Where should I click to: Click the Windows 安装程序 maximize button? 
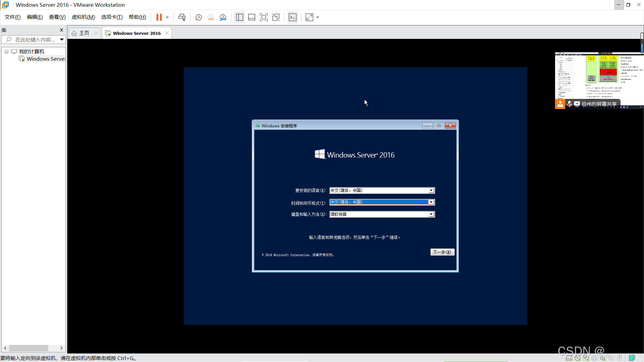coord(438,126)
